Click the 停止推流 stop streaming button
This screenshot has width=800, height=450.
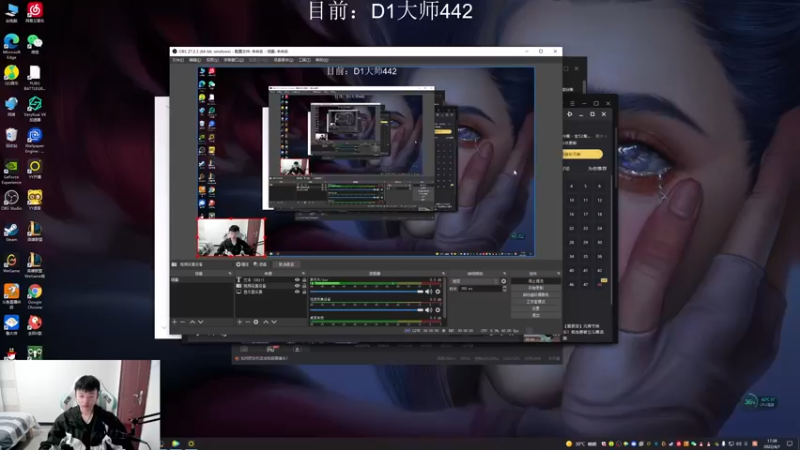(536, 281)
